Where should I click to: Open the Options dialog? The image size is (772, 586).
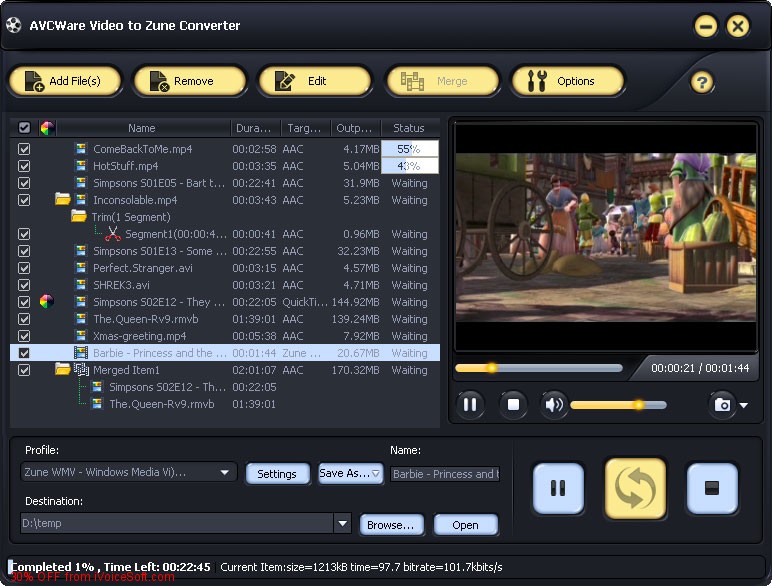click(x=568, y=81)
